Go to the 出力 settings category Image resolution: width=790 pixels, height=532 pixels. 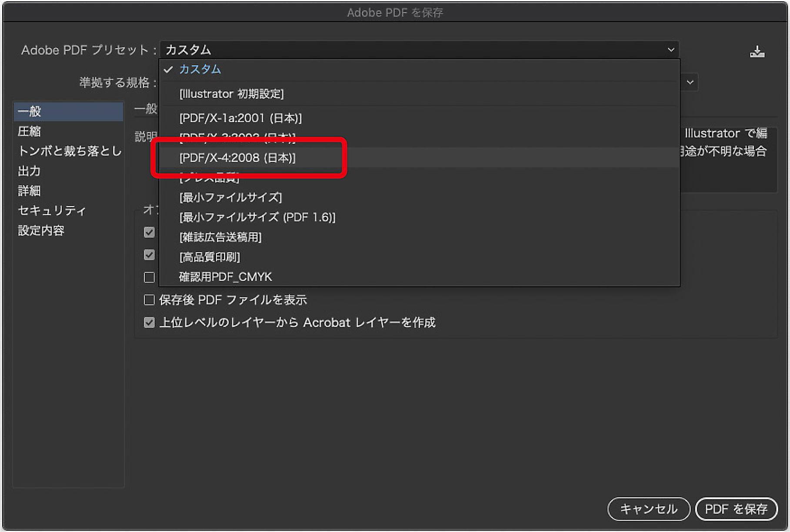[30, 171]
